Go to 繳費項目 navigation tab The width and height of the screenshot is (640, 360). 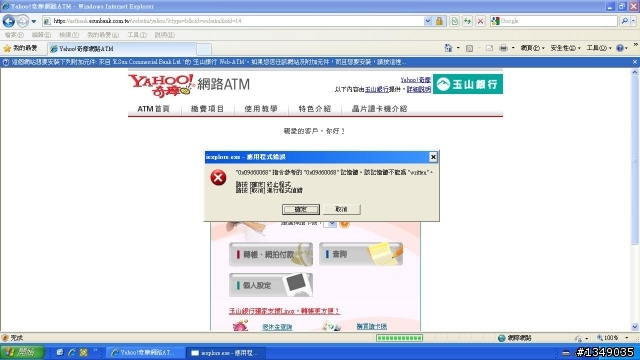point(207,109)
